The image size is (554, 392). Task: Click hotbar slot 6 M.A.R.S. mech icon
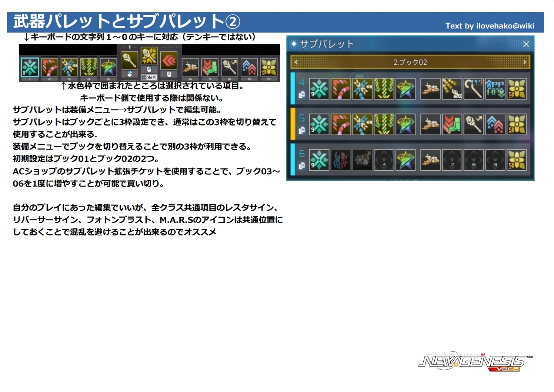(190, 67)
